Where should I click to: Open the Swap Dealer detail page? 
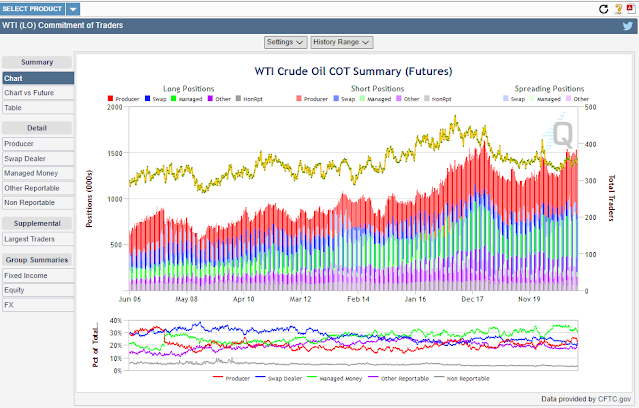38,159
